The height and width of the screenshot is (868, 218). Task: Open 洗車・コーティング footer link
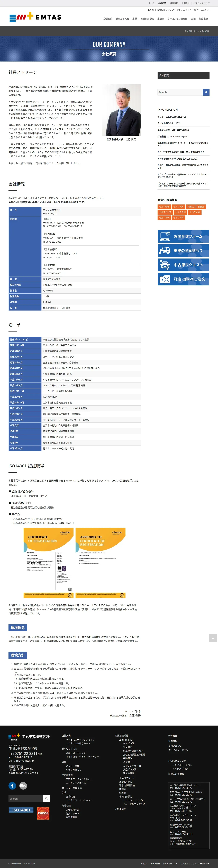76,752
